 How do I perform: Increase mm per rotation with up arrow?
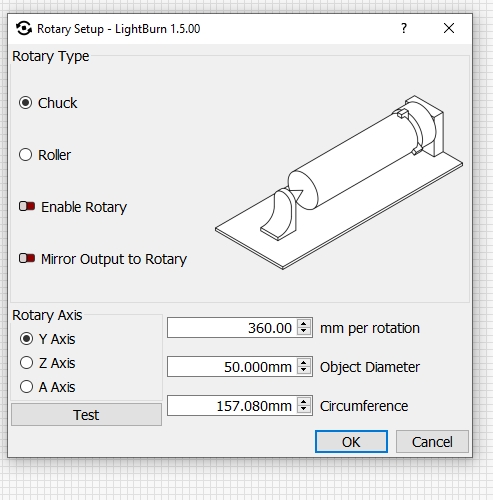pos(303,324)
